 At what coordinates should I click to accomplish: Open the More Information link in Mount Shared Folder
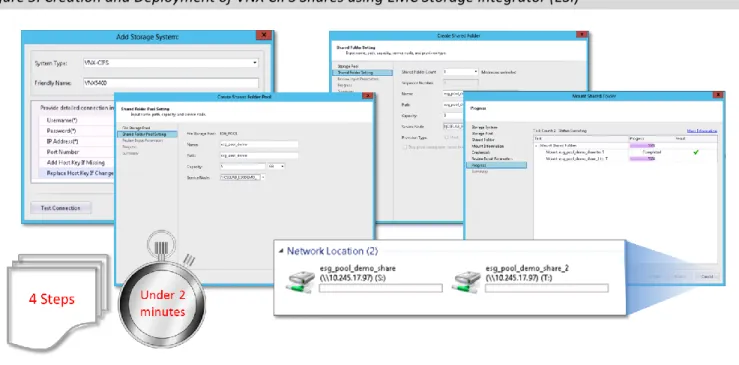coord(702,131)
